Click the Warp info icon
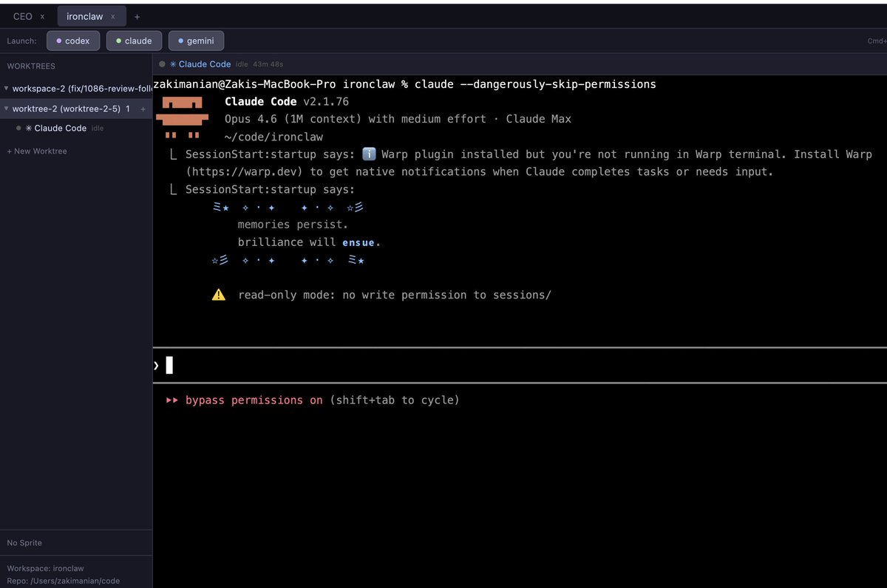Image resolution: width=887 pixels, height=588 pixels. click(369, 154)
